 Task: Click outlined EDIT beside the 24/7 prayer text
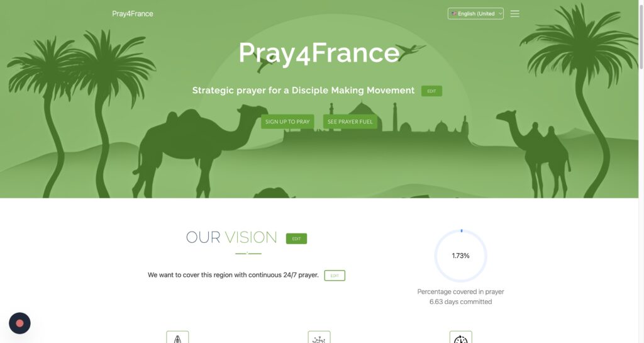(335, 276)
